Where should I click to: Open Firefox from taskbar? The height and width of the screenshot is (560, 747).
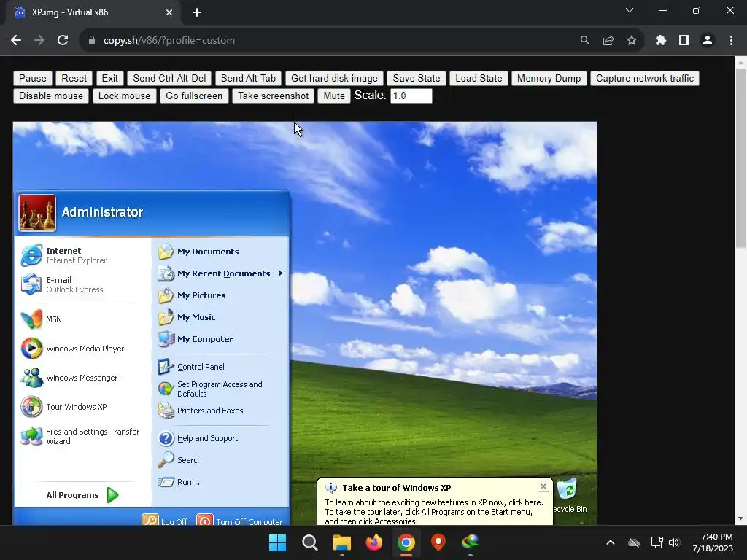374,542
